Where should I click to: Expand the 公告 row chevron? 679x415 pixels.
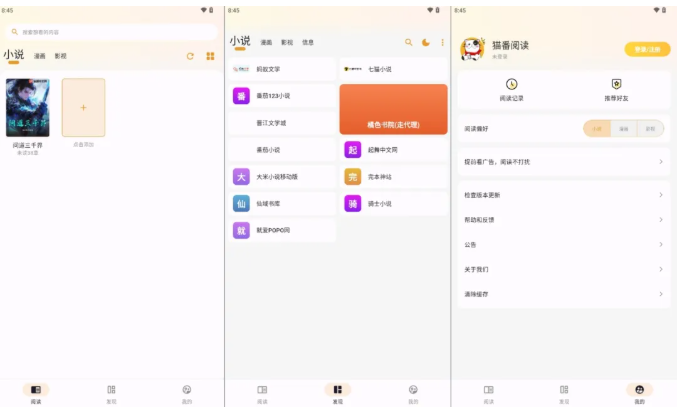tap(661, 244)
